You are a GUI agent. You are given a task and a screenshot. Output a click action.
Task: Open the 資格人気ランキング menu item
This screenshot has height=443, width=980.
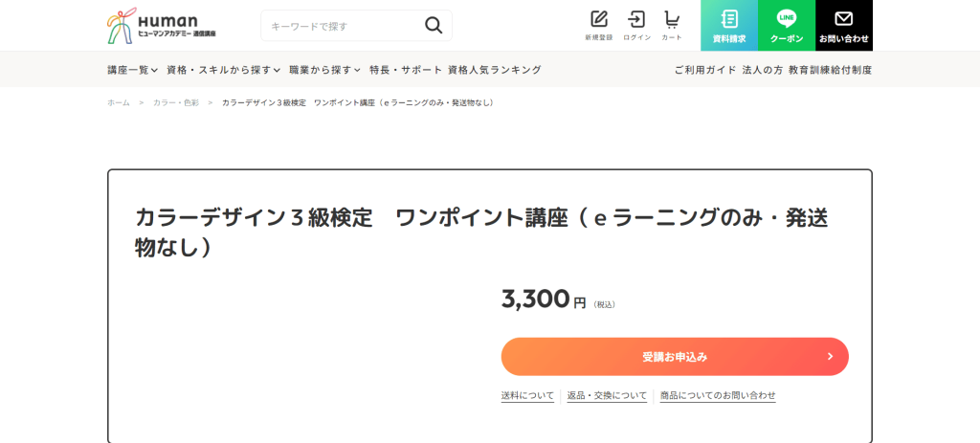click(495, 70)
